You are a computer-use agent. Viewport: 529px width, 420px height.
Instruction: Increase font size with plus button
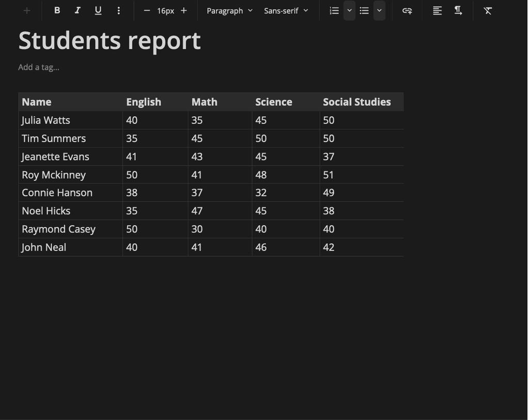tap(184, 10)
